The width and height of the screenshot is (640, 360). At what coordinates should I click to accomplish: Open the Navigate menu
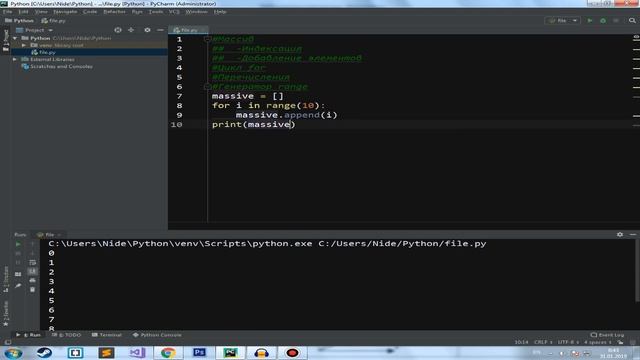(x=65, y=12)
